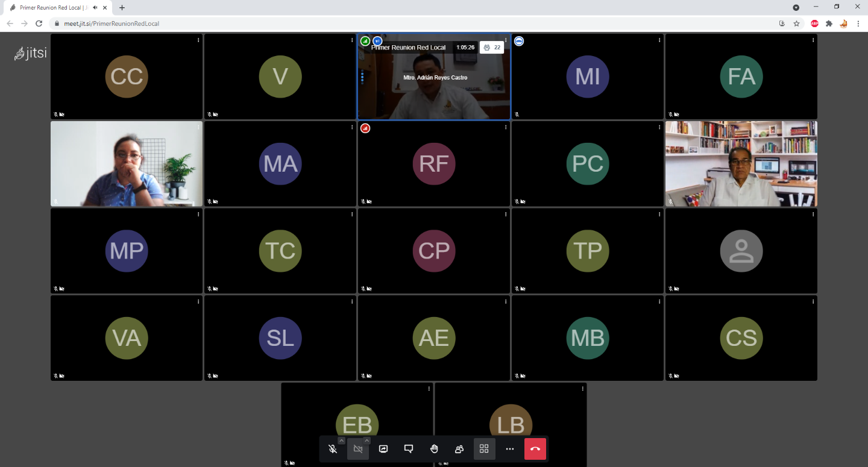The width and height of the screenshot is (868, 467).
Task: Open the chat panel
Action: [x=409, y=449]
